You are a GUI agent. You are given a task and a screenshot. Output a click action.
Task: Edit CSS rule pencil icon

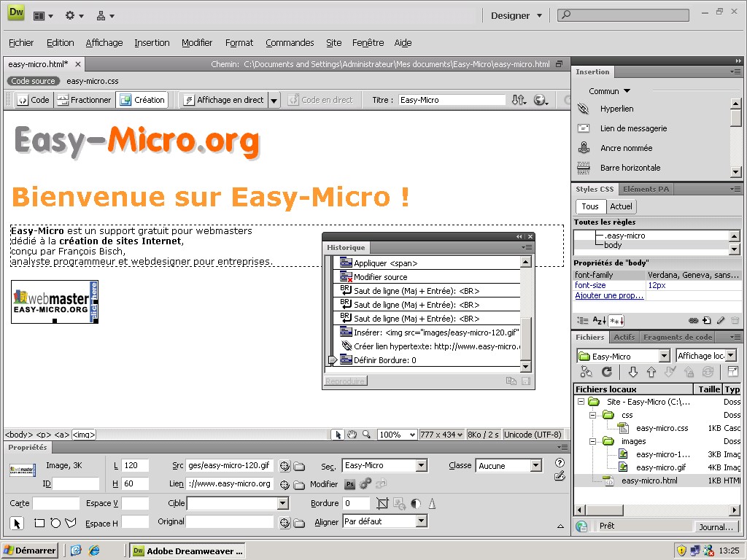click(x=720, y=321)
